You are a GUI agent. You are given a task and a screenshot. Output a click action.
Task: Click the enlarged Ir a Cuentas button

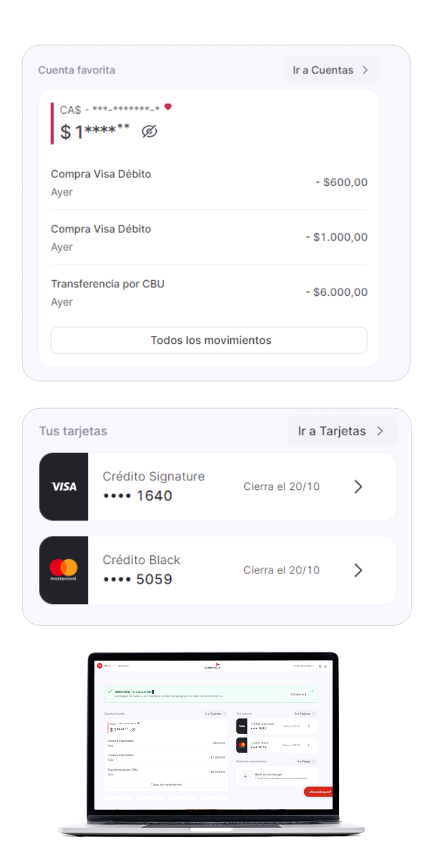click(332, 70)
